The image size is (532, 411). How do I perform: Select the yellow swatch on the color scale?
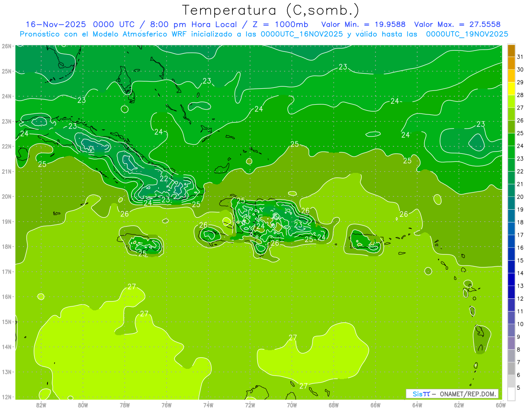pyautogui.click(x=511, y=89)
